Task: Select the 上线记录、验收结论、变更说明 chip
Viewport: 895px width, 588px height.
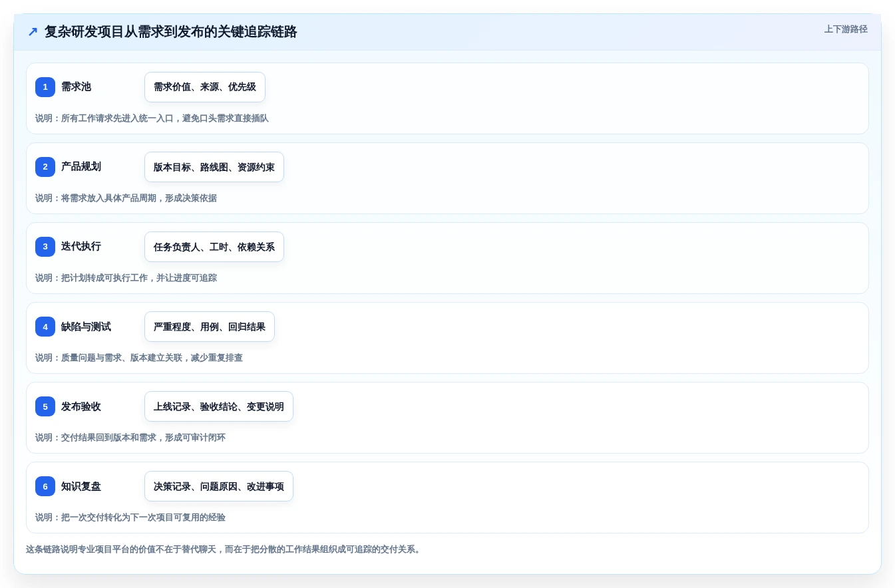Action: point(219,406)
